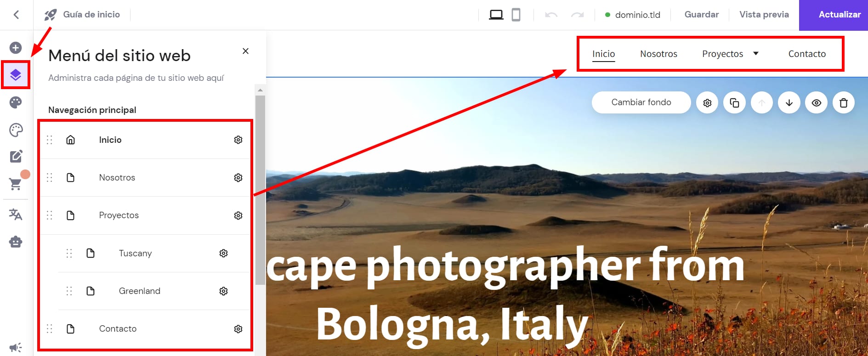Open the pages and navigation layers icon
The image size is (868, 356).
16,74
